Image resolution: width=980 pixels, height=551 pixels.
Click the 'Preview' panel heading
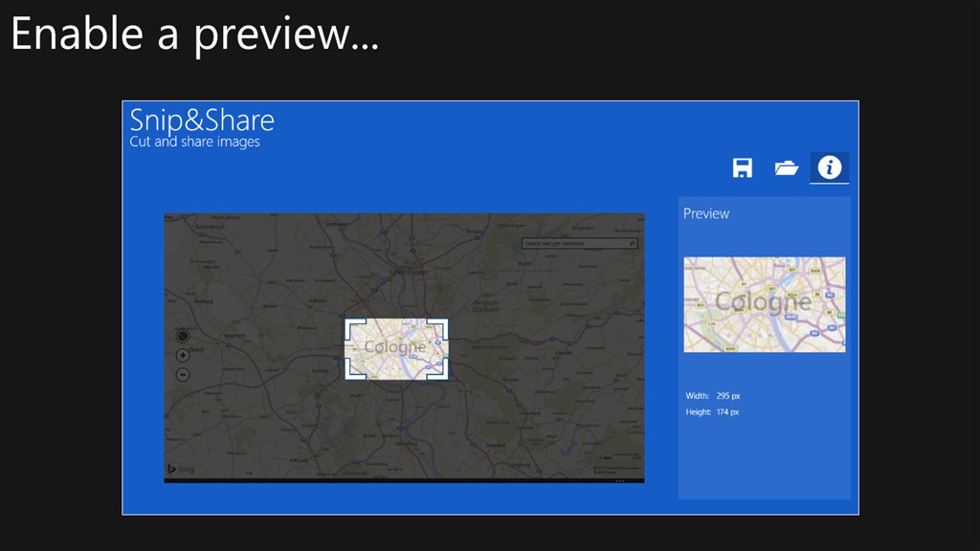click(705, 213)
